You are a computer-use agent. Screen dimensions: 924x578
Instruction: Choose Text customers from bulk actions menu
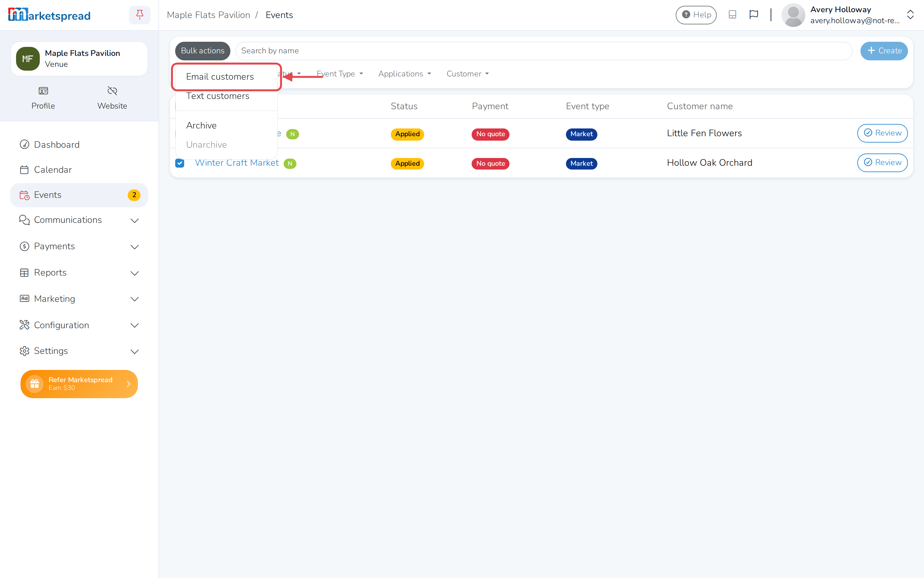pyautogui.click(x=227, y=96)
